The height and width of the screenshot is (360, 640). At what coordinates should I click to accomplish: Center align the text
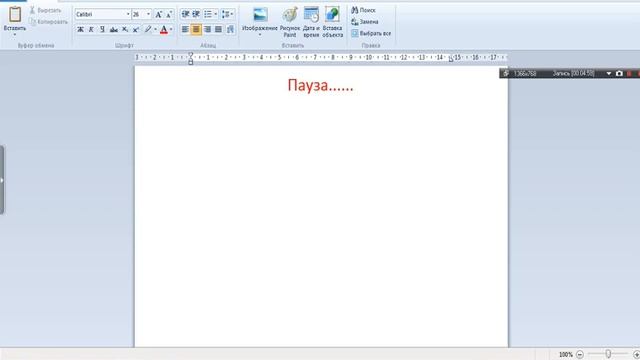point(196,29)
